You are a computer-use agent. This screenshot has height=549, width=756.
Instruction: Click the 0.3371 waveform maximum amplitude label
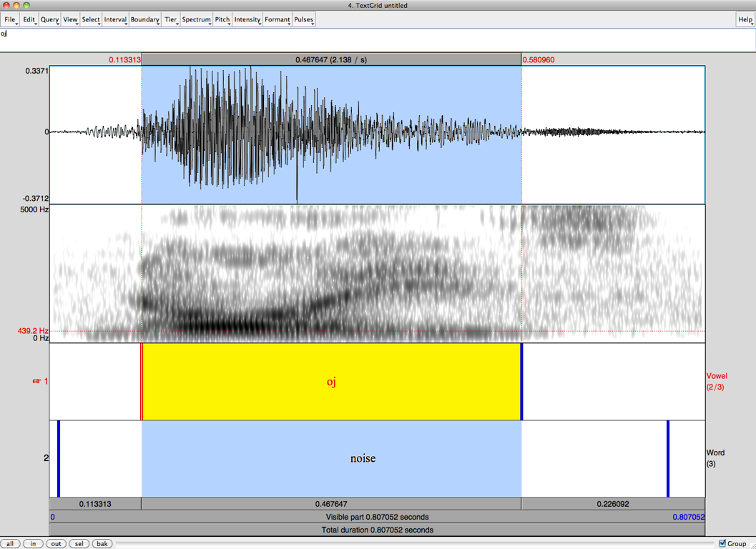tap(37, 71)
